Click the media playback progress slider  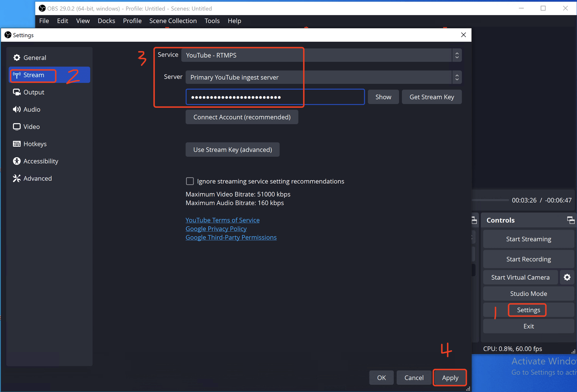pyautogui.click(x=490, y=200)
